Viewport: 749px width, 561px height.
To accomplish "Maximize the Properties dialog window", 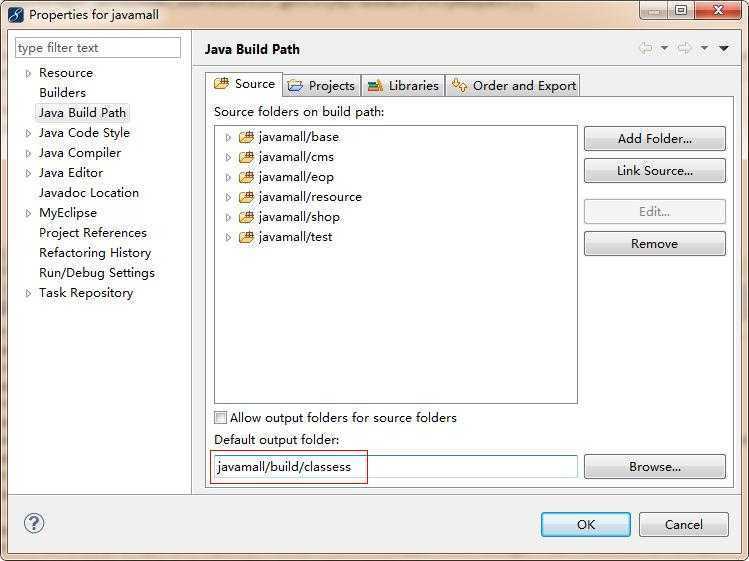I will [681, 11].
